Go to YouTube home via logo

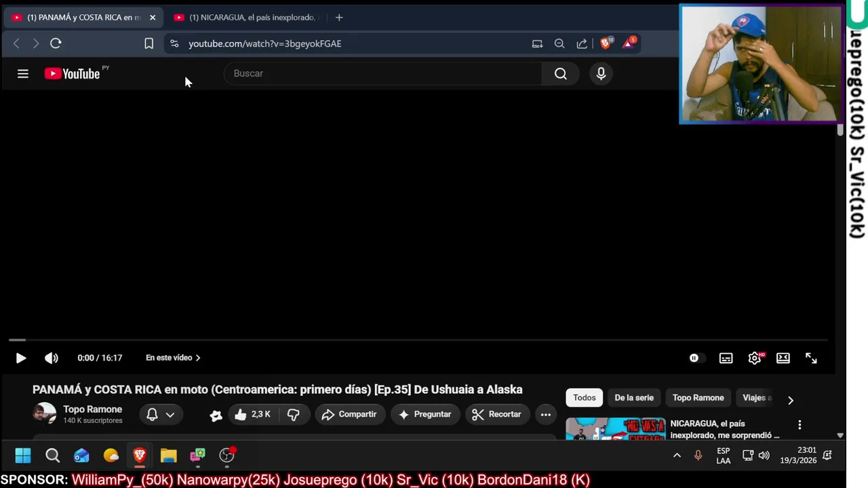(73, 73)
